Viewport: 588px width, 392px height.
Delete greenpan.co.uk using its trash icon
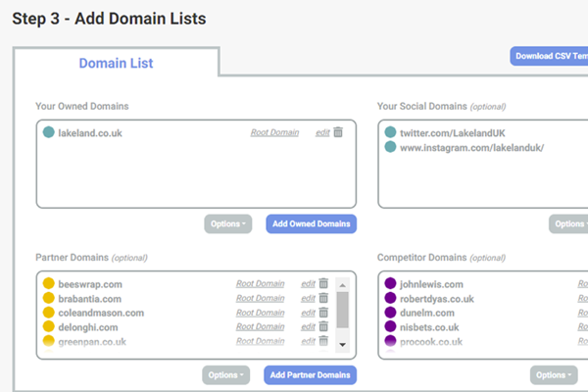pos(323,341)
